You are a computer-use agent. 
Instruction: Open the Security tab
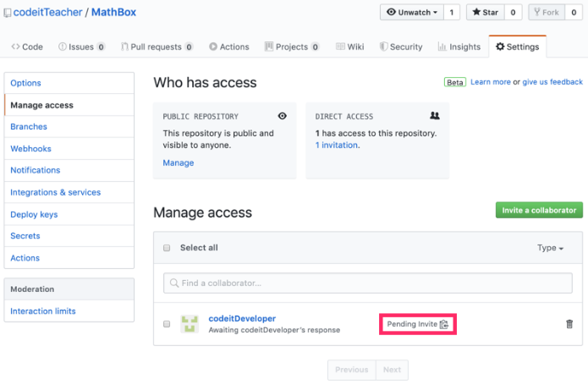[x=401, y=47]
